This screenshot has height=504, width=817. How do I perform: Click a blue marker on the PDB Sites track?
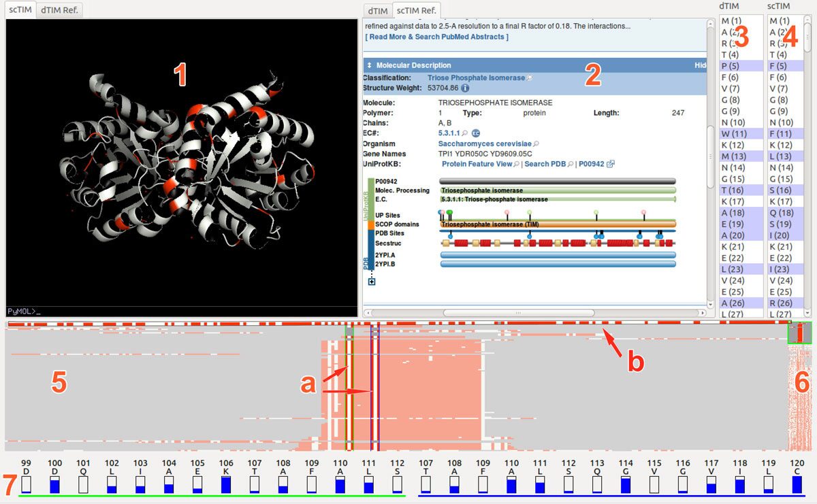(449, 237)
